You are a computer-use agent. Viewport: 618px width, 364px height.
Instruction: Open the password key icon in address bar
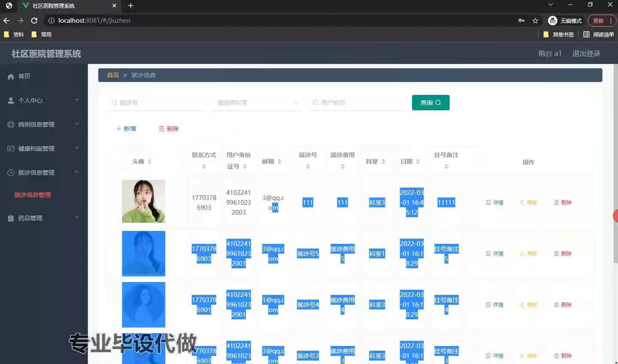pos(521,21)
